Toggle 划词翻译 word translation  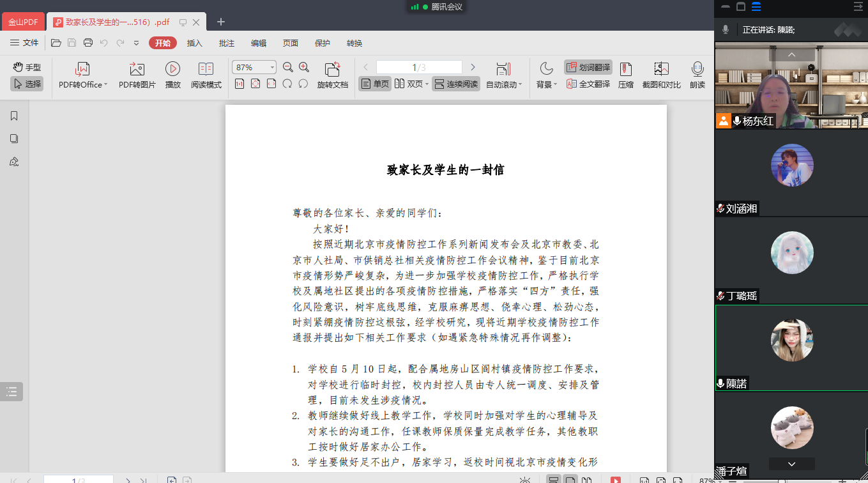coord(588,67)
